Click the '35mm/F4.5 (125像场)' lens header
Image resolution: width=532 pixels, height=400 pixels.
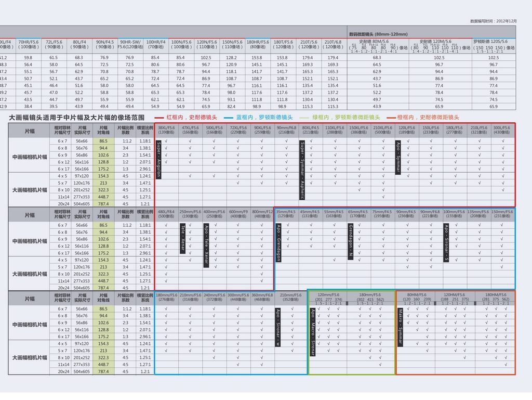tap(286, 214)
